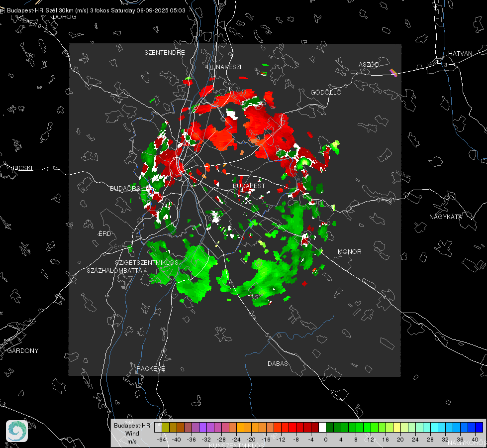Click the BUDAPEST city label
Viewport: 487px width, 448px height.
point(249,186)
